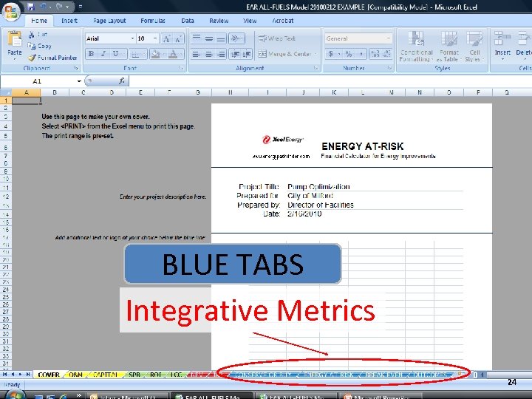Decrease decimal places
This screenshot has width=532, height=399.
tap(386, 54)
